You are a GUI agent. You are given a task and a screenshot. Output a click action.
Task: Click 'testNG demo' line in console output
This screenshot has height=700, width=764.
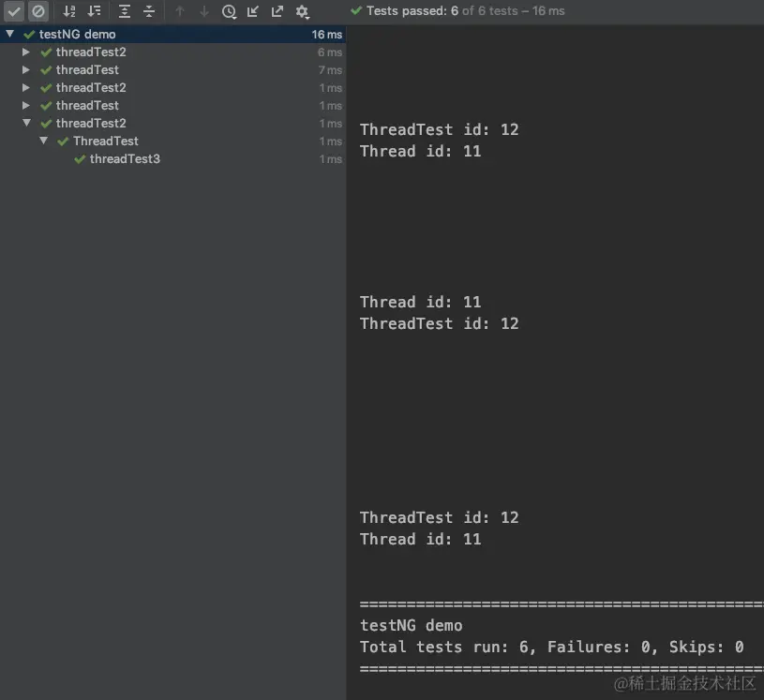(412, 625)
